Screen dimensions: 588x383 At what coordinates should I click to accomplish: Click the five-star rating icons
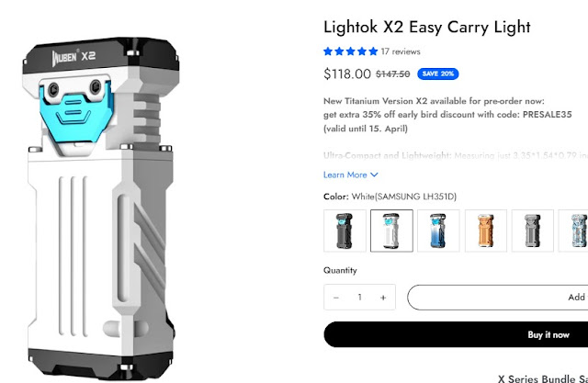(351, 51)
